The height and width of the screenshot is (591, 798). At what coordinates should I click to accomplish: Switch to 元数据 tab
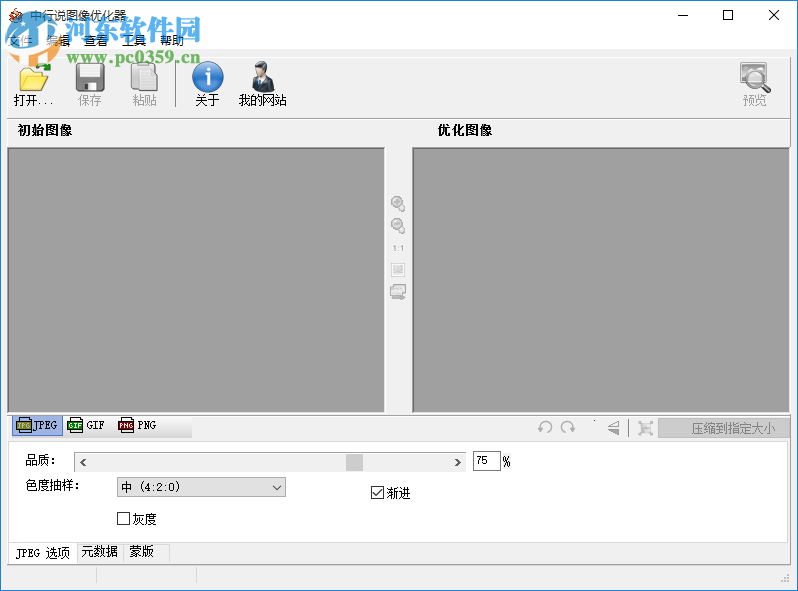click(100, 552)
